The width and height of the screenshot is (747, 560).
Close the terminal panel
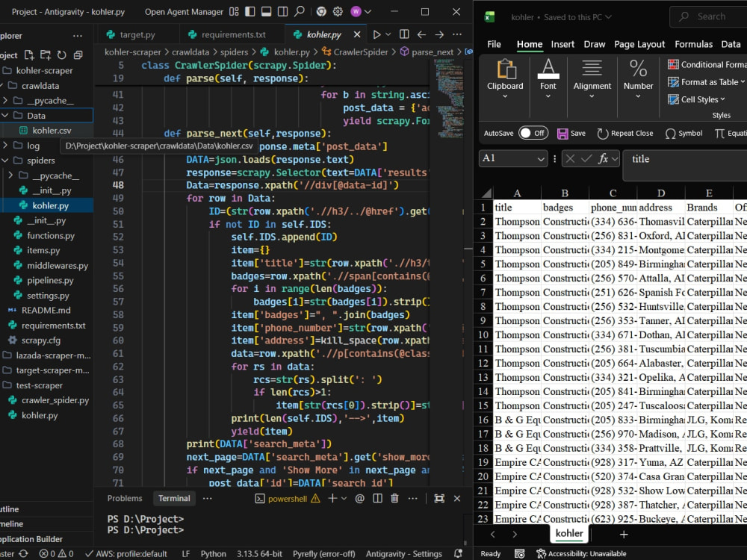457,499
